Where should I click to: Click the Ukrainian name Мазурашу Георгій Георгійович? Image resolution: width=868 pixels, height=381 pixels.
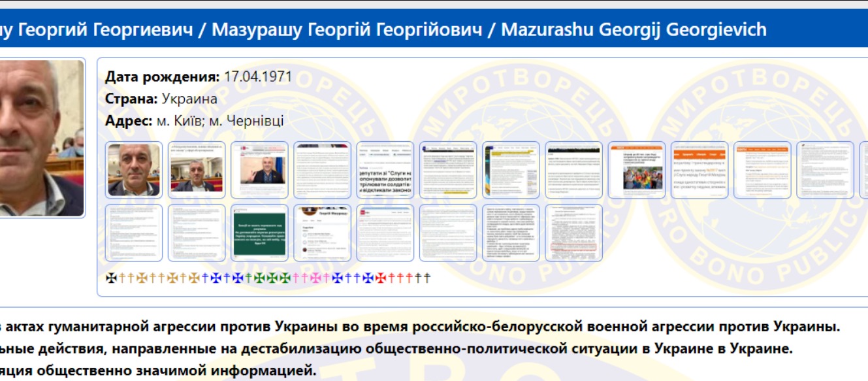pos(347,29)
